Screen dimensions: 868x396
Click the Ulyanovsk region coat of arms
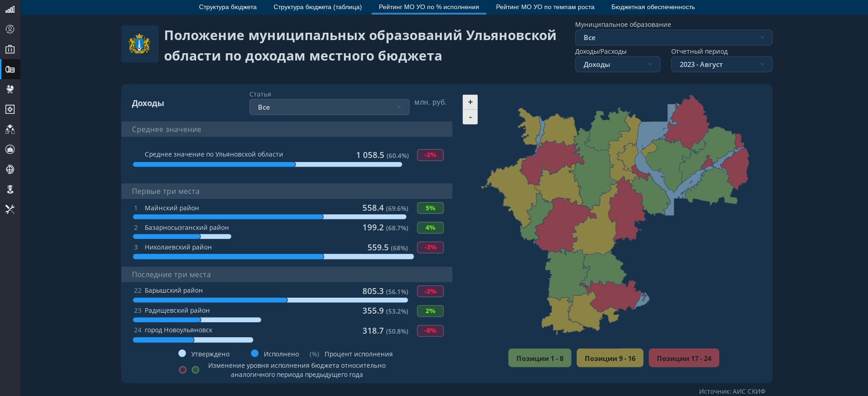140,44
